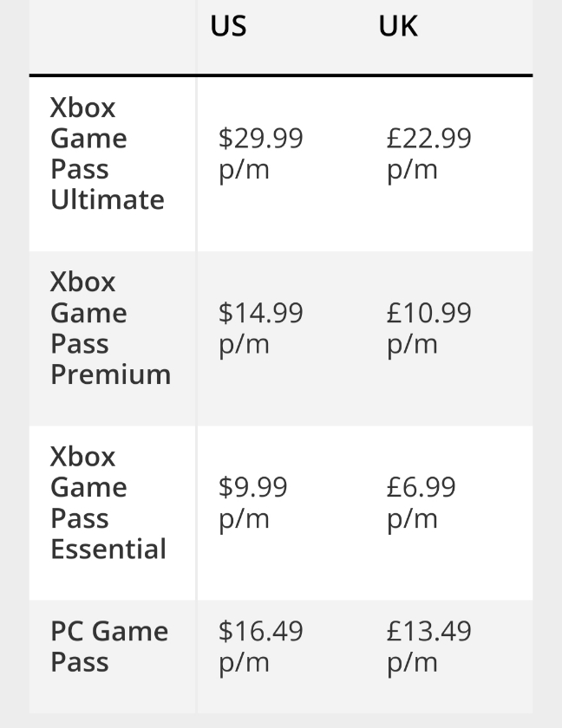Click the word "Ultimate" in first row
Viewport: 562px width, 728px height.
point(107,200)
